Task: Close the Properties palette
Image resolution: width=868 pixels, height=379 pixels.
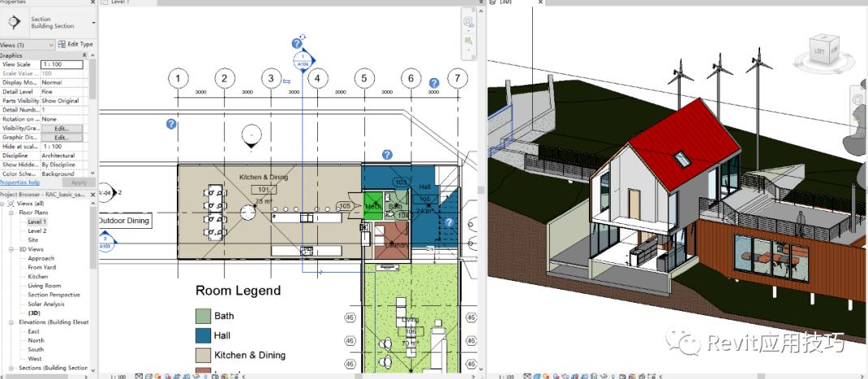Action: 92,2
